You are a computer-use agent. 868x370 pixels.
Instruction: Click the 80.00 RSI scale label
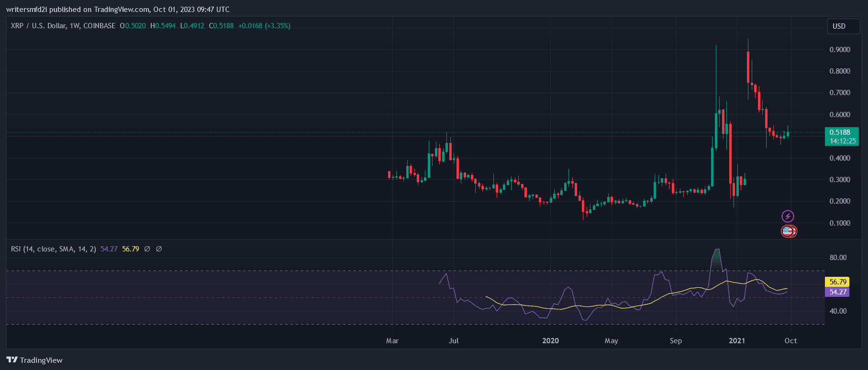[x=838, y=258]
